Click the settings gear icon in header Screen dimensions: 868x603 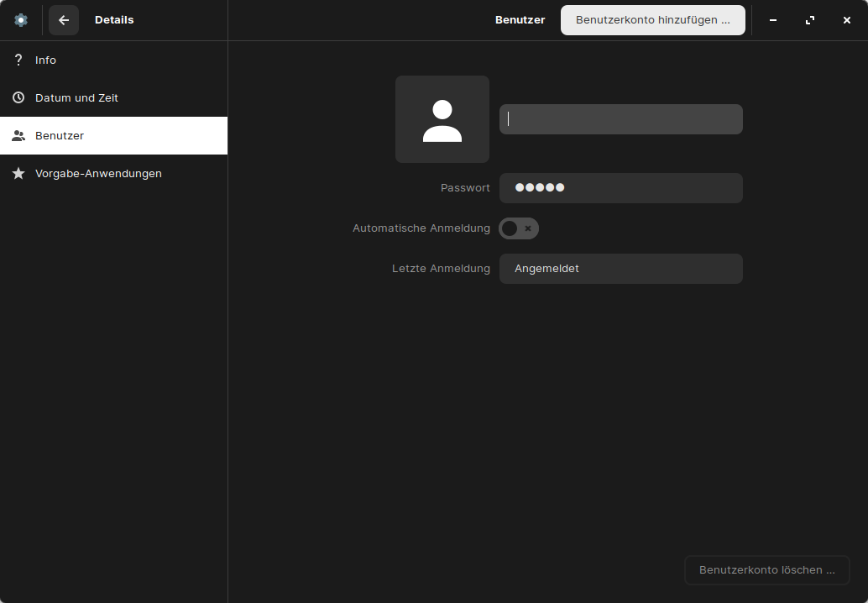(21, 20)
